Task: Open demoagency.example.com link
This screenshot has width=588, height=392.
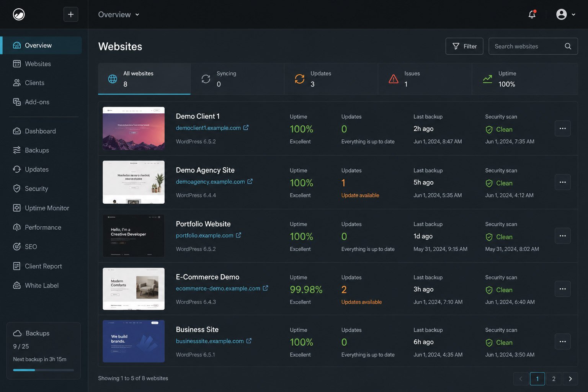Action: [210, 181]
